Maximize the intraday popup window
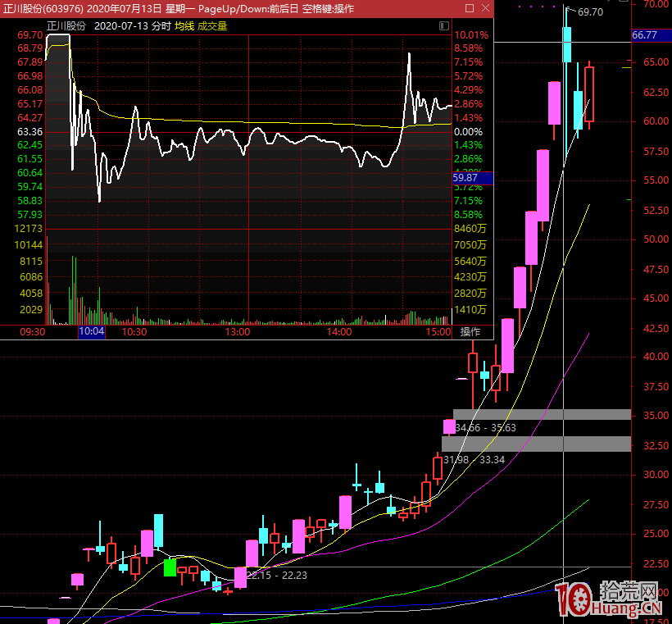 tap(469, 8)
